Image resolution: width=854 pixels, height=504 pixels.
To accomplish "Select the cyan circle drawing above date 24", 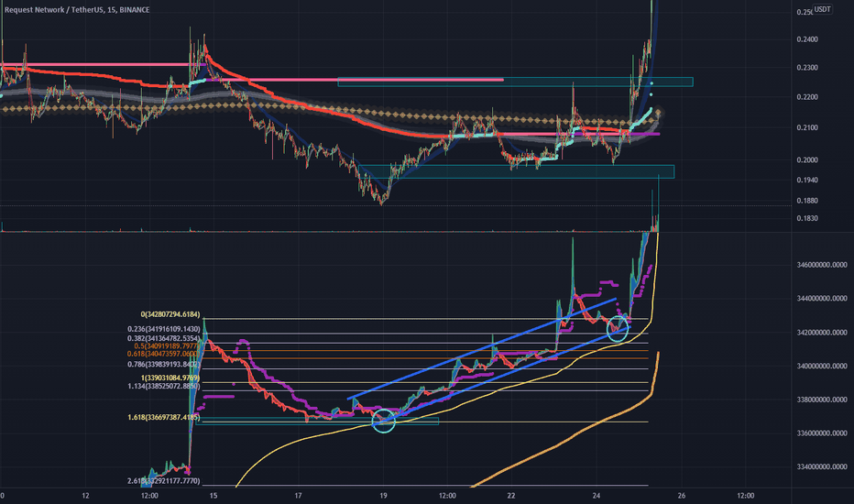I will 618,329.
